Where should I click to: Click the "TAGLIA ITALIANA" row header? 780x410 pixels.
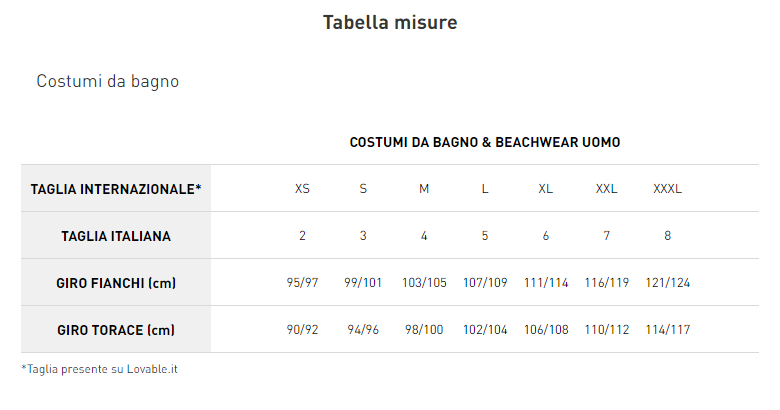click(x=116, y=236)
